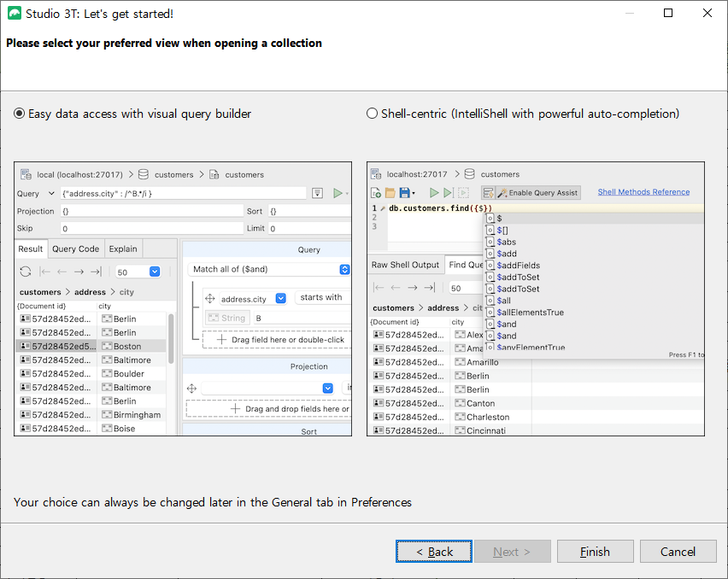Click the move handle in Projection section

191,389
